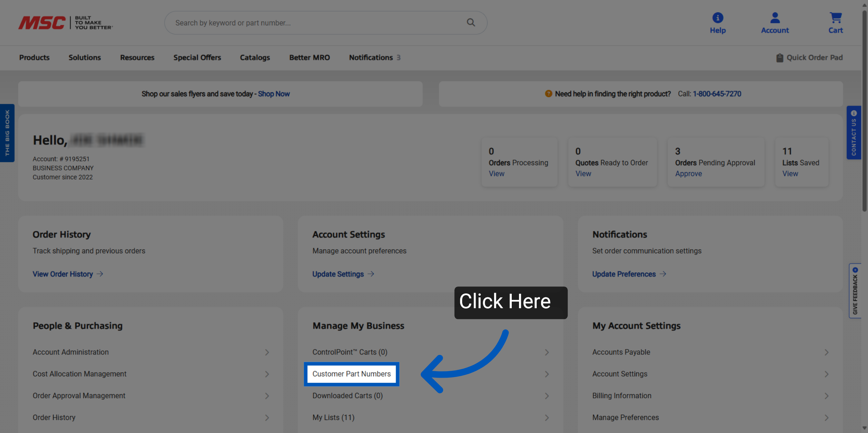
Task: Expand Billing Information chevron
Action: tap(826, 396)
